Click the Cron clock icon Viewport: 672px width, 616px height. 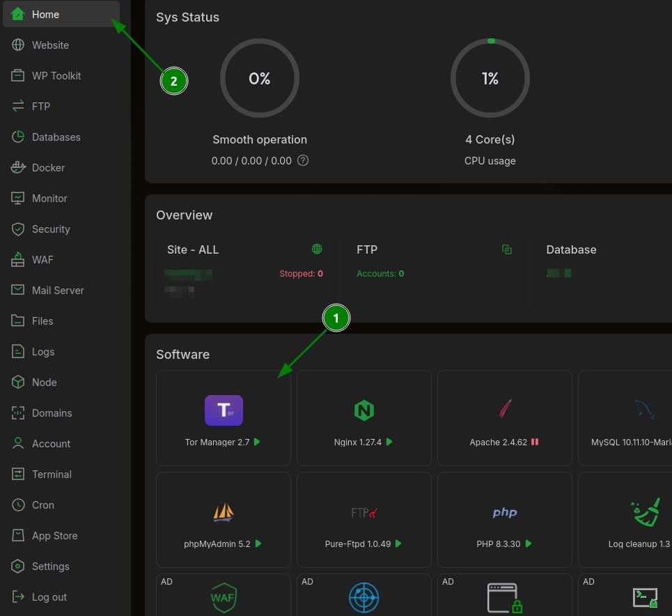tap(17, 505)
